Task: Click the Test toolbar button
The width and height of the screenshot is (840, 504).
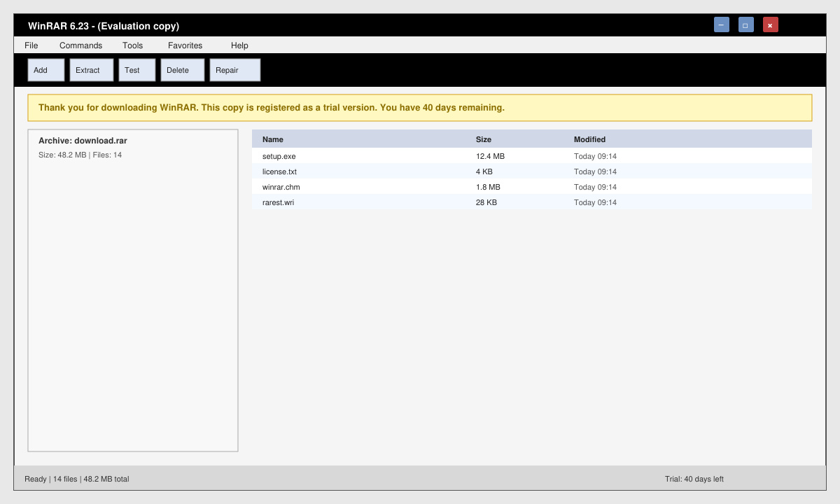Action: pos(137,70)
